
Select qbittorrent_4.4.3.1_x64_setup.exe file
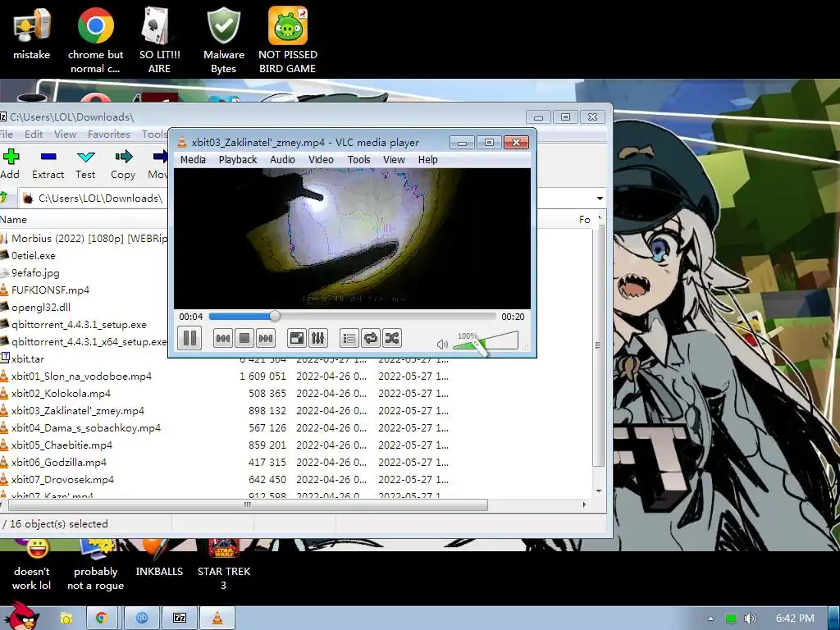click(x=89, y=341)
